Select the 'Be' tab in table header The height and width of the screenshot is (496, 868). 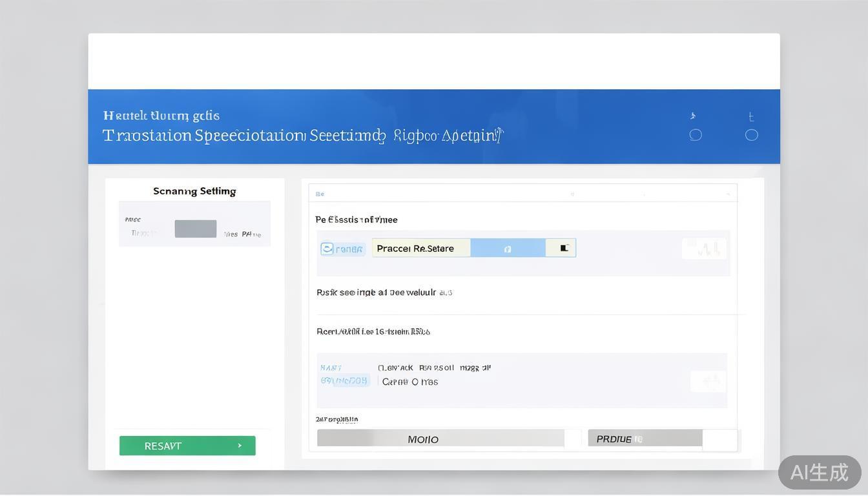pos(320,194)
